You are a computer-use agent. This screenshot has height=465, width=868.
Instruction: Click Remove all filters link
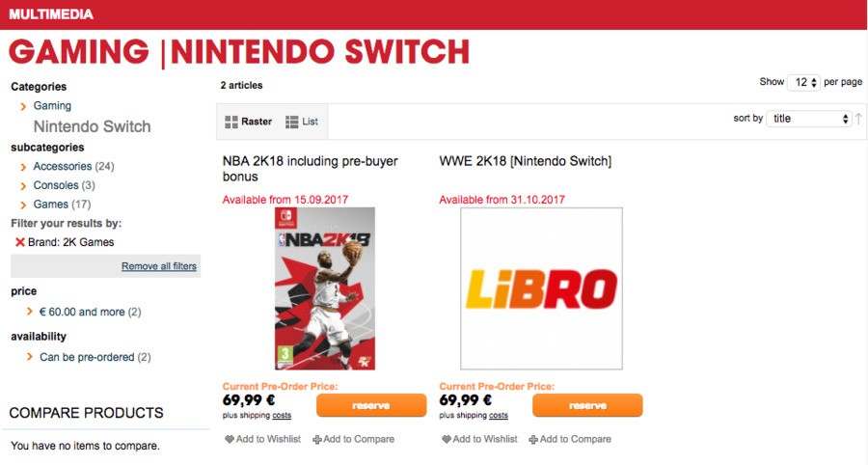coord(159,266)
